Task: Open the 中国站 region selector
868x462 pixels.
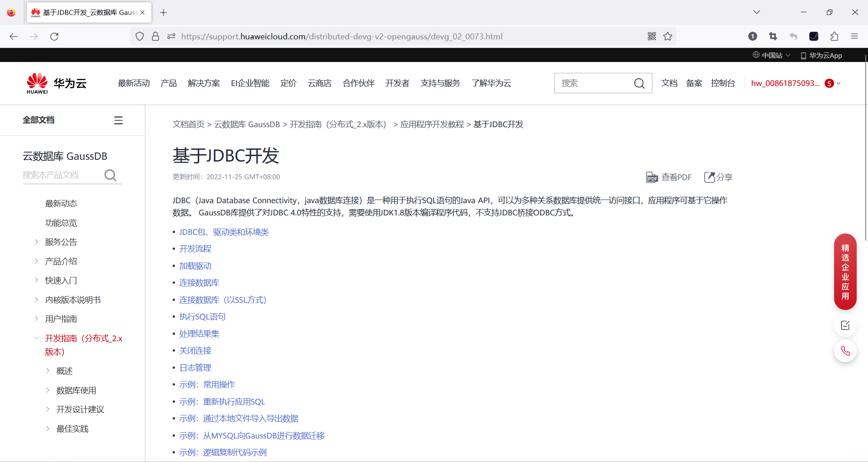Action: pos(771,55)
